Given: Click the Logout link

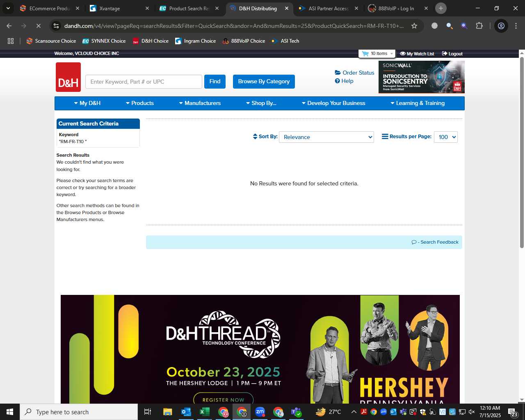Looking at the screenshot, I should [x=452, y=54].
